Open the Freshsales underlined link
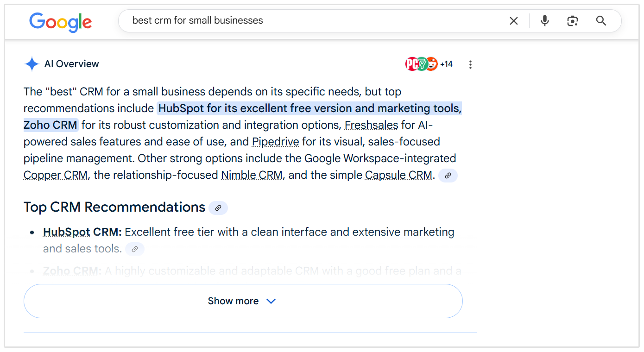Viewport: 644px width, 352px height. pyautogui.click(x=371, y=125)
